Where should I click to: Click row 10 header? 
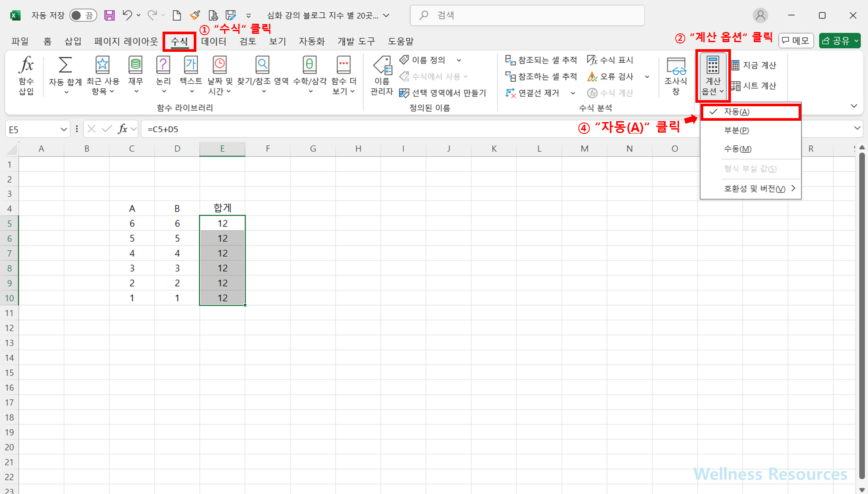click(x=9, y=298)
